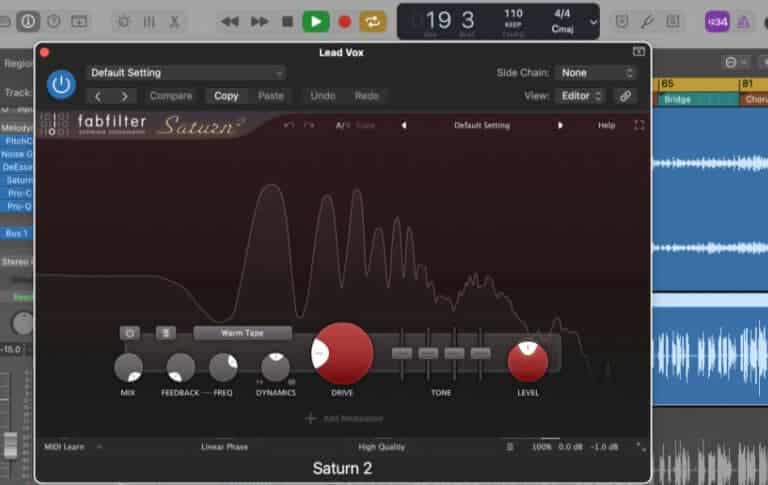
Task: Click the large red DRIVE knob
Action: 342,354
